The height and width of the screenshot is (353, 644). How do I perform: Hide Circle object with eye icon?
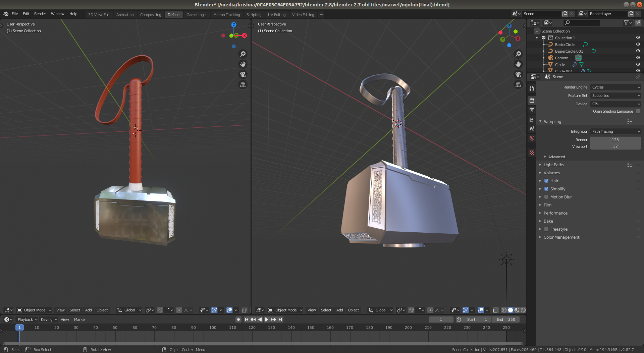[x=638, y=64]
